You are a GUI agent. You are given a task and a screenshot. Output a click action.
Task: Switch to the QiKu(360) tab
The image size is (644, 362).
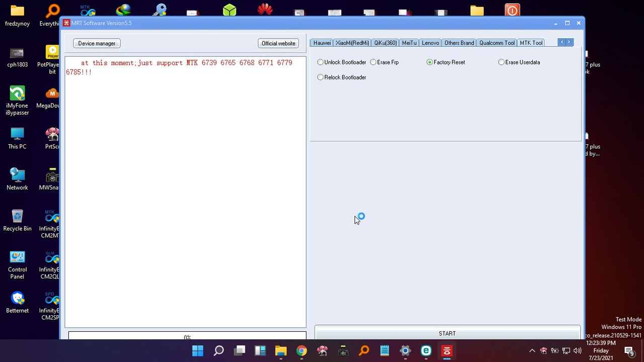coord(385,43)
